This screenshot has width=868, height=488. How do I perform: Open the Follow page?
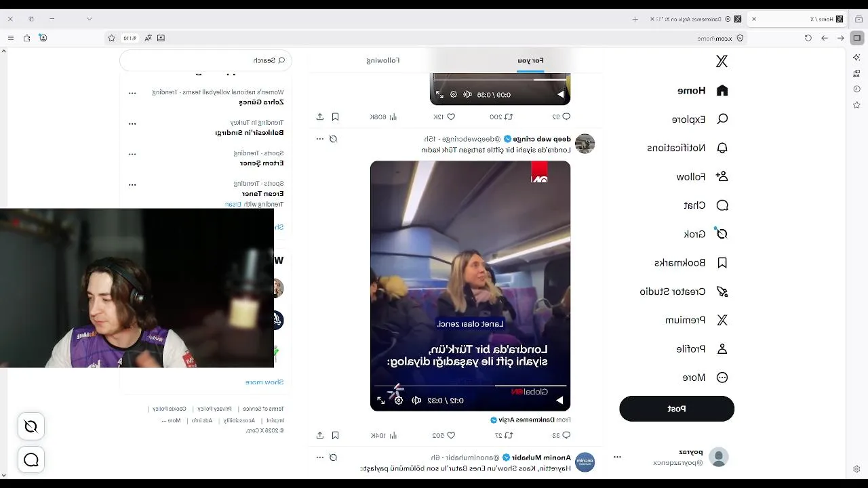(x=702, y=177)
